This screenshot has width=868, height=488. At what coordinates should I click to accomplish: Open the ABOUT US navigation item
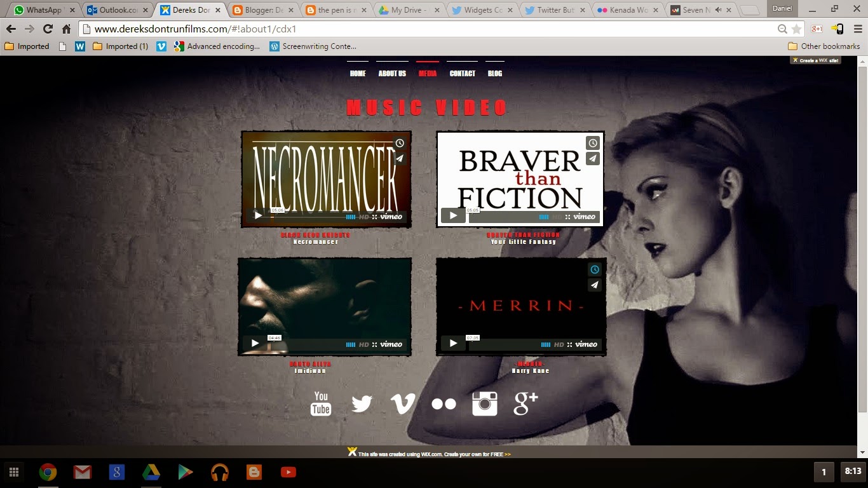pos(392,74)
